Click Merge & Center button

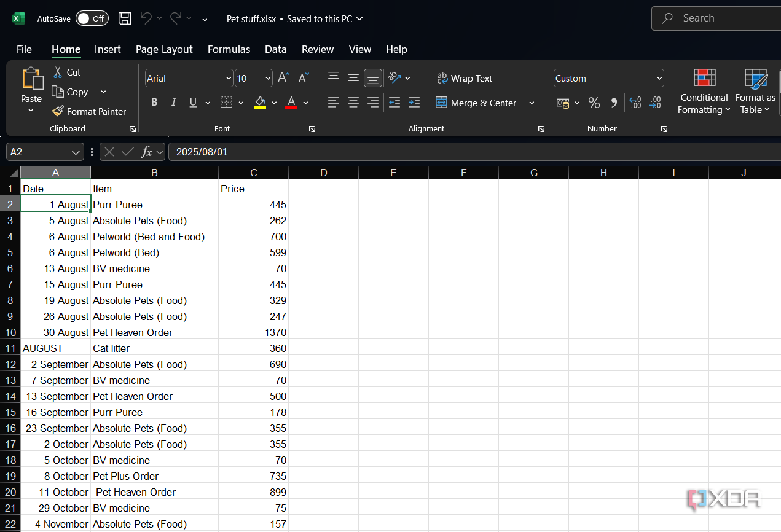tap(476, 103)
